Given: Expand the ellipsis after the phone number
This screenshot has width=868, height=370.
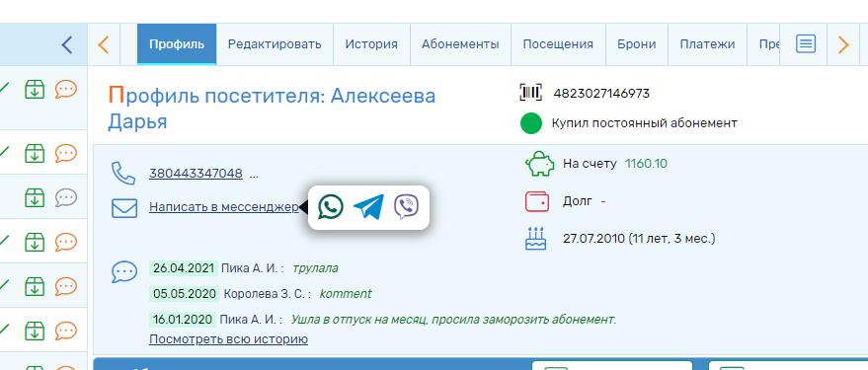Looking at the screenshot, I should [x=254, y=175].
